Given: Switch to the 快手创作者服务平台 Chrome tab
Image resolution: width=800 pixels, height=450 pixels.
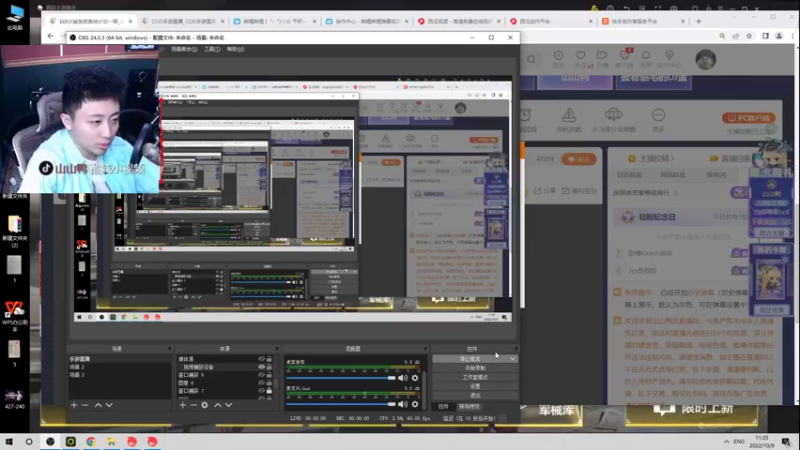Looking at the screenshot, I should click(643, 21).
